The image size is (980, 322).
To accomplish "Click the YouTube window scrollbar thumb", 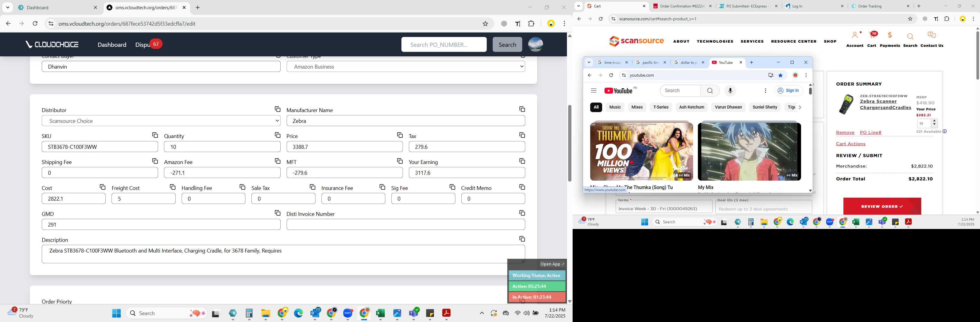I will 810,91.
